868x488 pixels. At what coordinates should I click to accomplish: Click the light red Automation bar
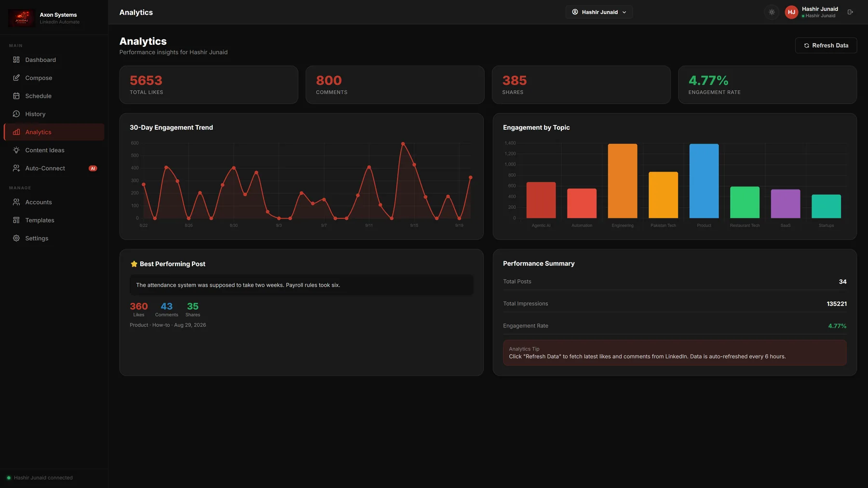(582, 203)
